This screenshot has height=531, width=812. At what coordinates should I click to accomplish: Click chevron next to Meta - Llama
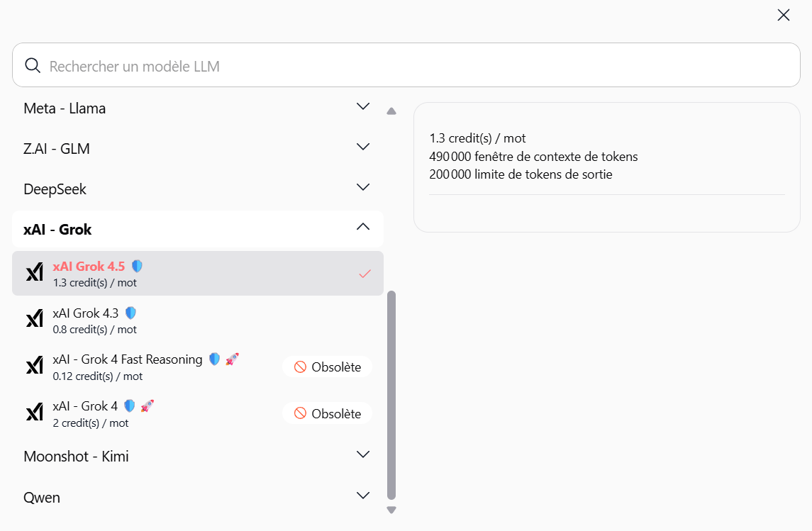pos(363,106)
